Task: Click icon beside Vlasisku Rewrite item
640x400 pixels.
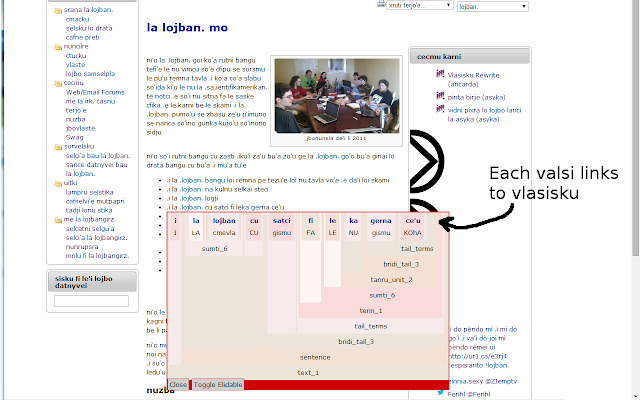Action: click(439, 74)
